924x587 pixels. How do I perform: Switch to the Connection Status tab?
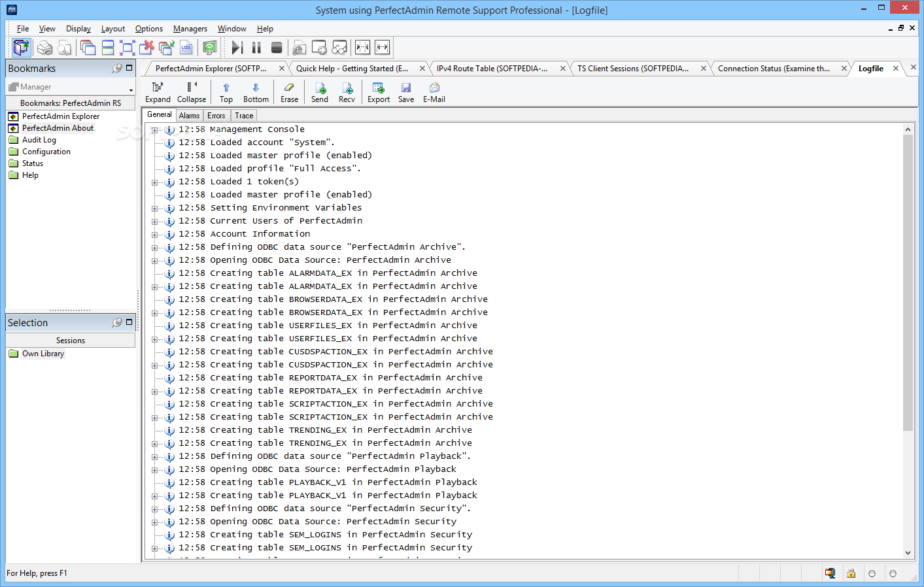coord(774,69)
